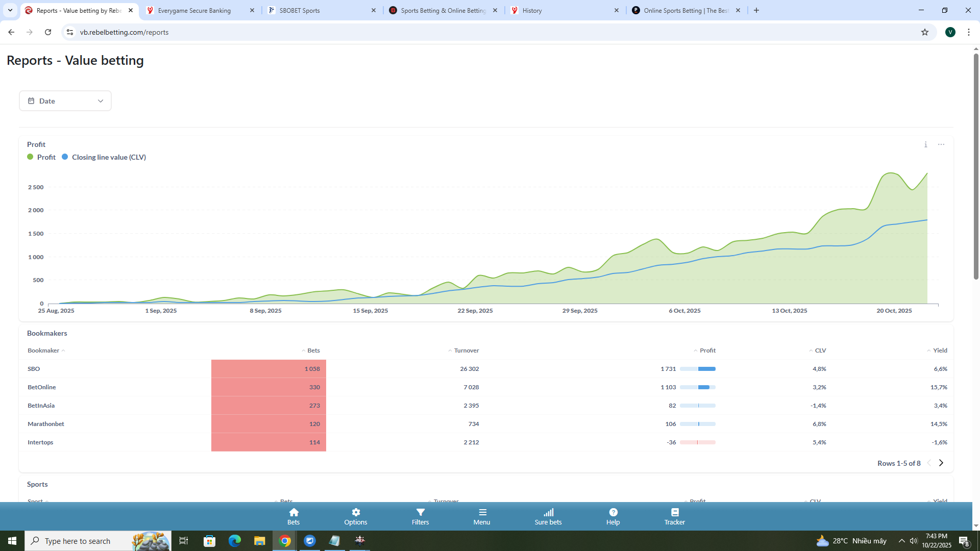Open the Sure bets icon
The image size is (980, 551).
548,513
